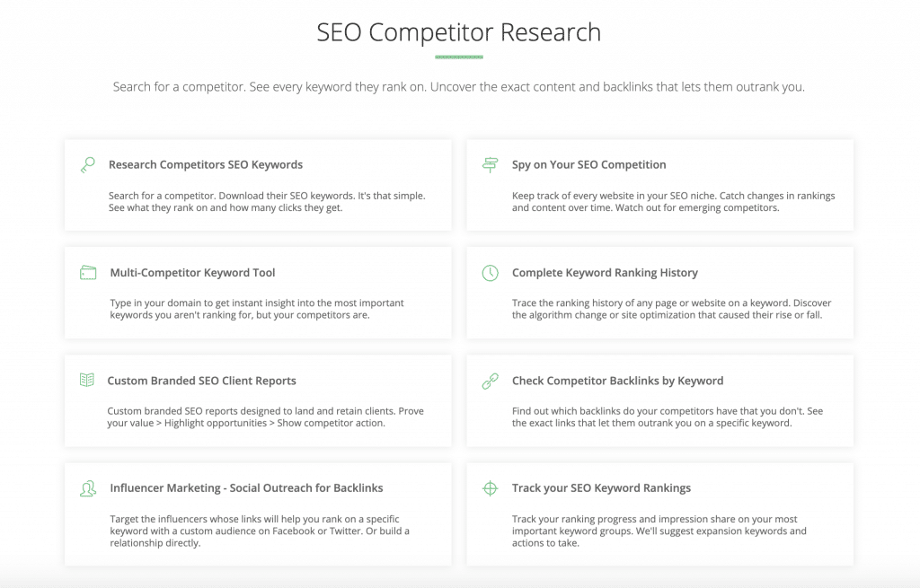Open Track your SEO Keyword Rankings title
This screenshot has height=588, width=920.
coord(601,487)
